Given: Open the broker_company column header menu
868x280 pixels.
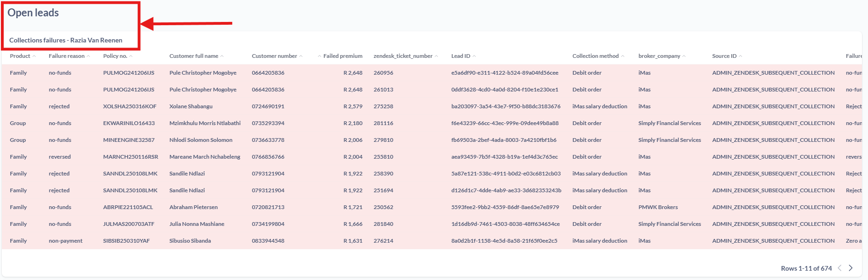Looking at the screenshot, I should [659, 56].
